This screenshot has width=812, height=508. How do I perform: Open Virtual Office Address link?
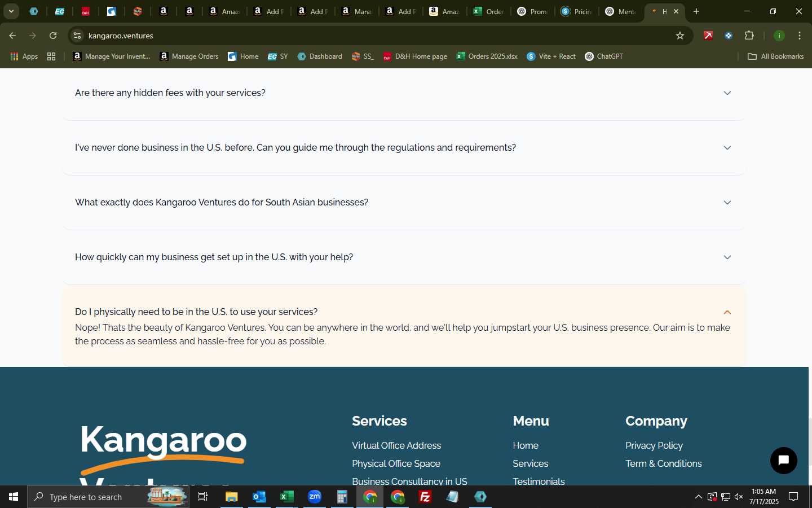tap(396, 445)
